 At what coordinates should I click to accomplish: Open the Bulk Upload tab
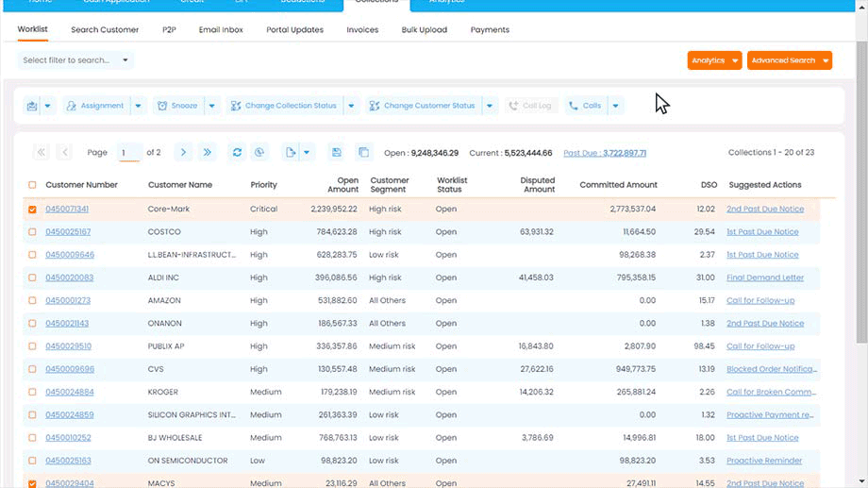424,30
